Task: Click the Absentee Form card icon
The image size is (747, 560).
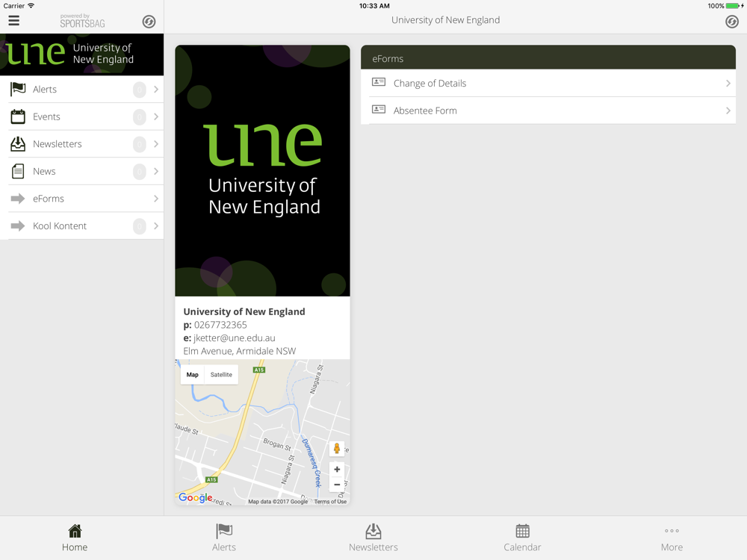Action: 379,110
